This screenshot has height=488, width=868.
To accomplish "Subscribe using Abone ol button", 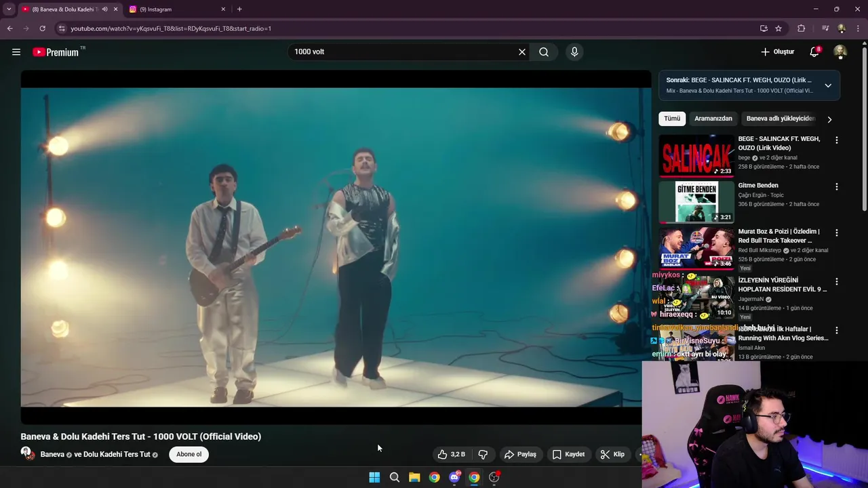I will [x=189, y=454].
